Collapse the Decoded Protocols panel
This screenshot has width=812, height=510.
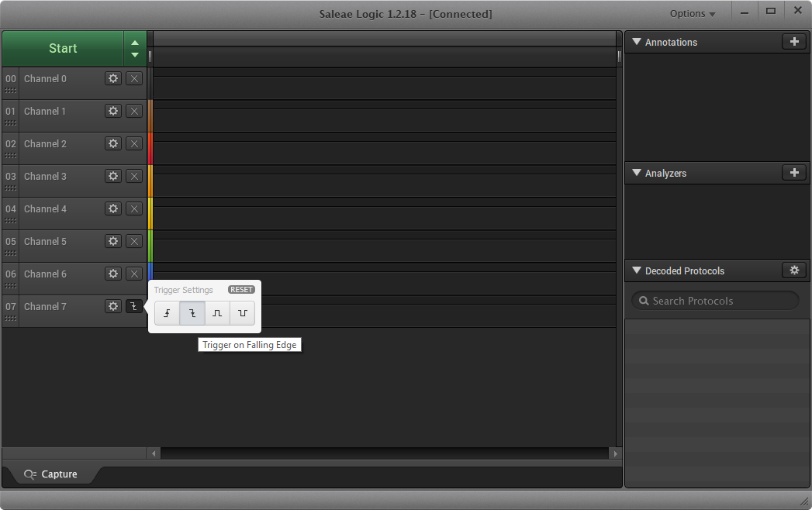tap(637, 271)
